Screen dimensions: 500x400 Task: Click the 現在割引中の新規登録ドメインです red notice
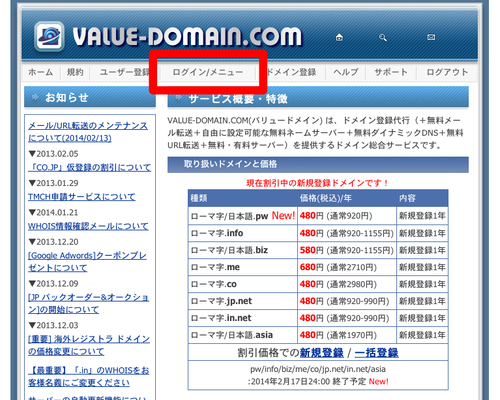point(317,183)
